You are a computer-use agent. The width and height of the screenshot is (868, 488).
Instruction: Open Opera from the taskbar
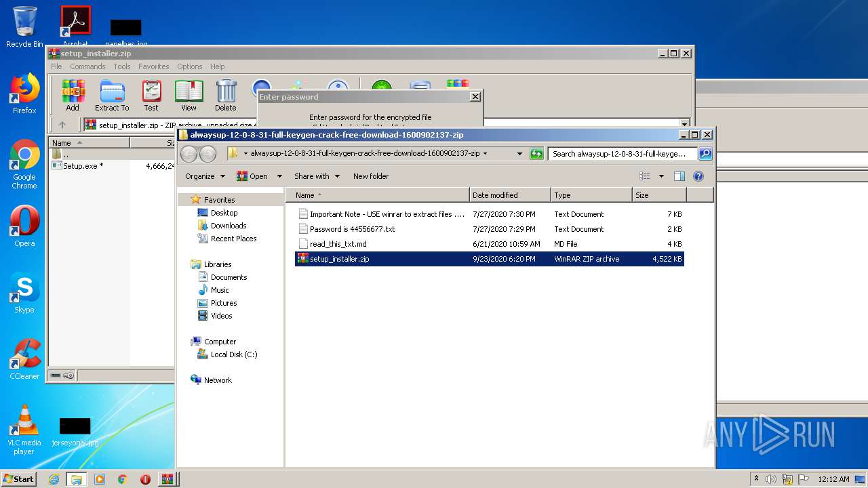(x=145, y=479)
